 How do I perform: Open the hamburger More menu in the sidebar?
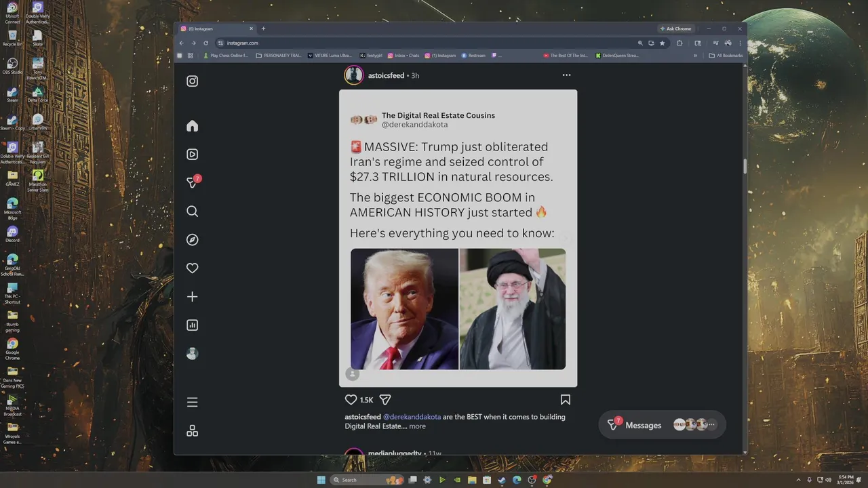(193, 403)
